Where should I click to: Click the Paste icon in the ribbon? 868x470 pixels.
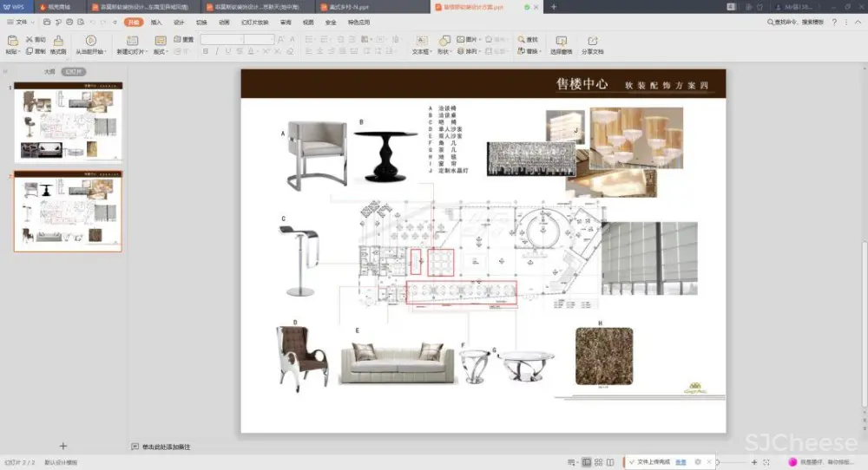(12, 41)
